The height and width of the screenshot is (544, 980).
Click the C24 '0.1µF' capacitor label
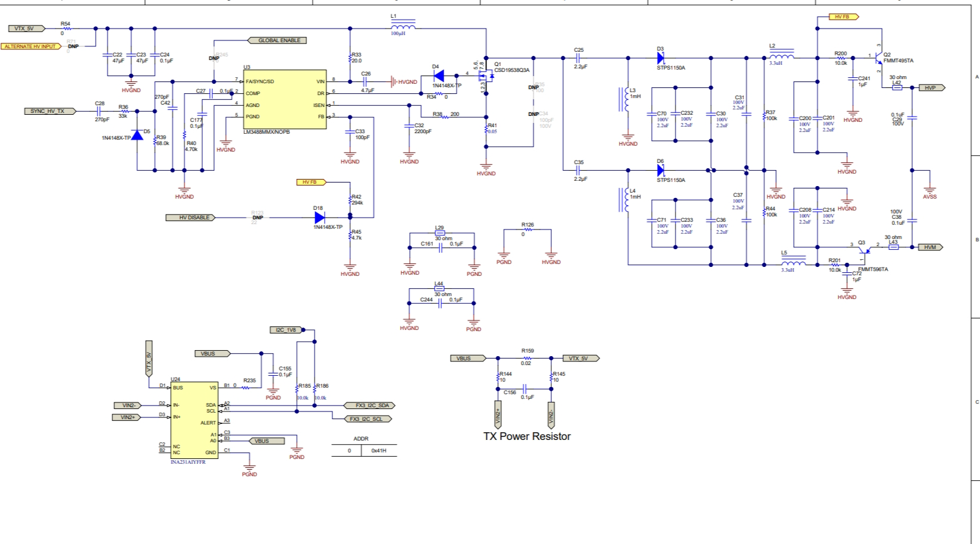167,61
